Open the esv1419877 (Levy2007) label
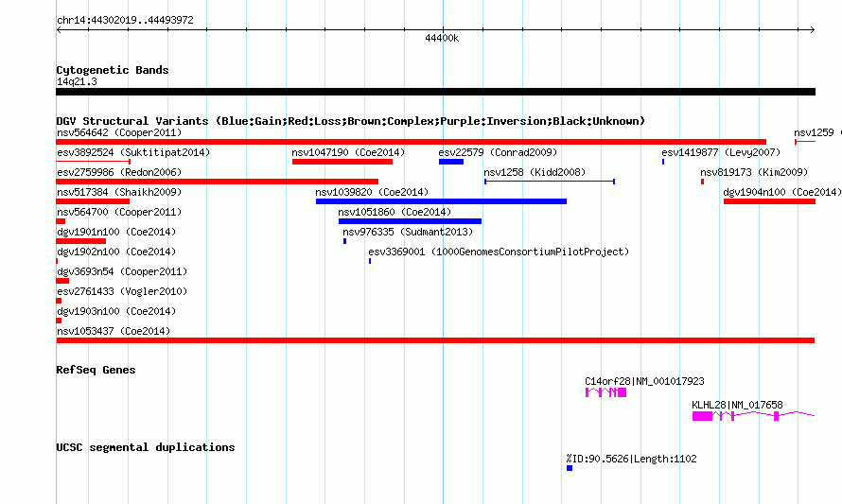842x504 pixels. click(x=721, y=152)
